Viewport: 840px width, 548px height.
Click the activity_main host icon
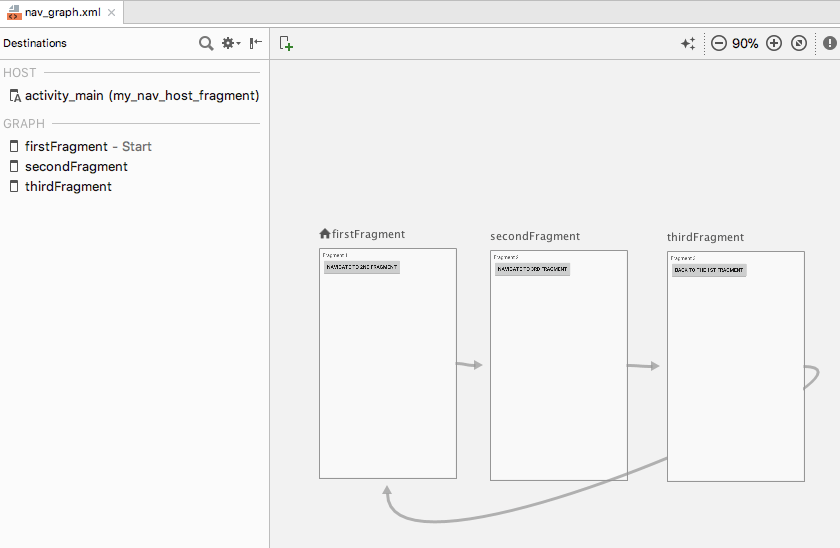pyautogui.click(x=15, y=96)
